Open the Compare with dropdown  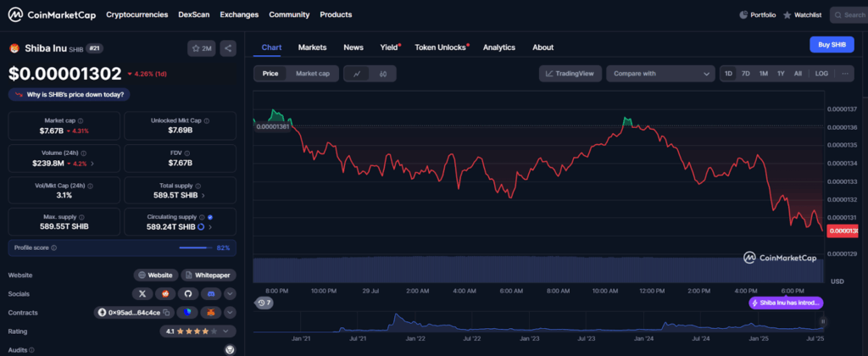click(661, 74)
